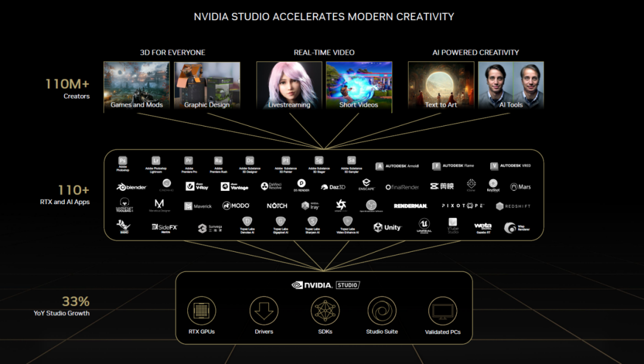Click the Autodesk VRED logo
The image size is (644, 364).
(x=510, y=166)
